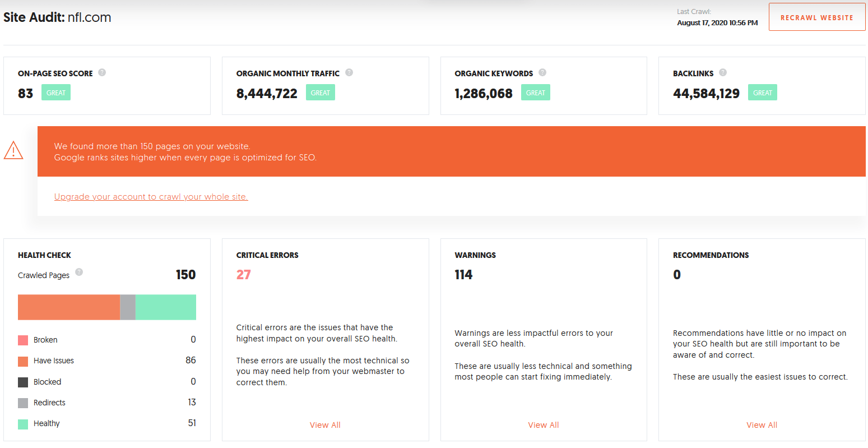The width and height of the screenshot is (868, 448).
Task: Click the Recommendations card title
Action: (711, 255)
